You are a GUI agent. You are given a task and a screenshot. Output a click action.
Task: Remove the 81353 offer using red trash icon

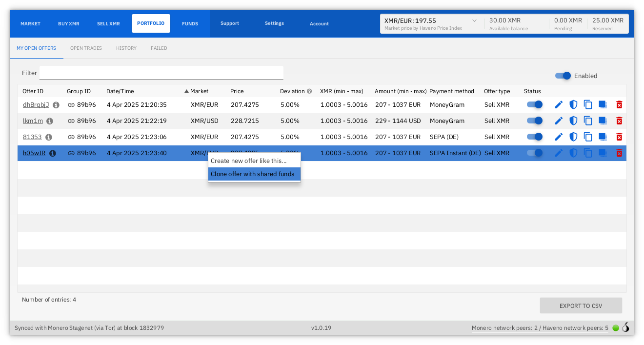tap(619, 137)
